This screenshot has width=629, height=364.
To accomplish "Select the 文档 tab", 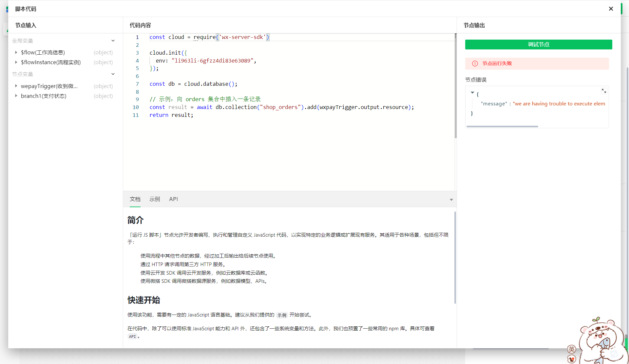I will (135, 199).
